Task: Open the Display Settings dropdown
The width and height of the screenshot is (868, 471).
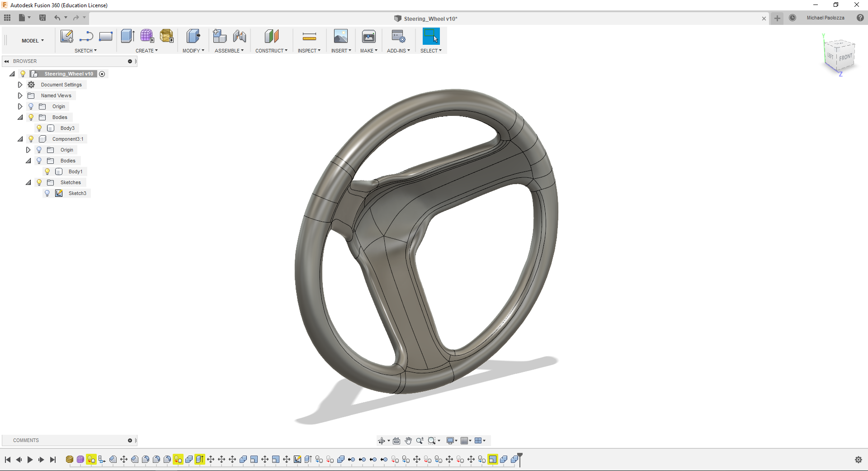Action: click(x=452, y=441)
